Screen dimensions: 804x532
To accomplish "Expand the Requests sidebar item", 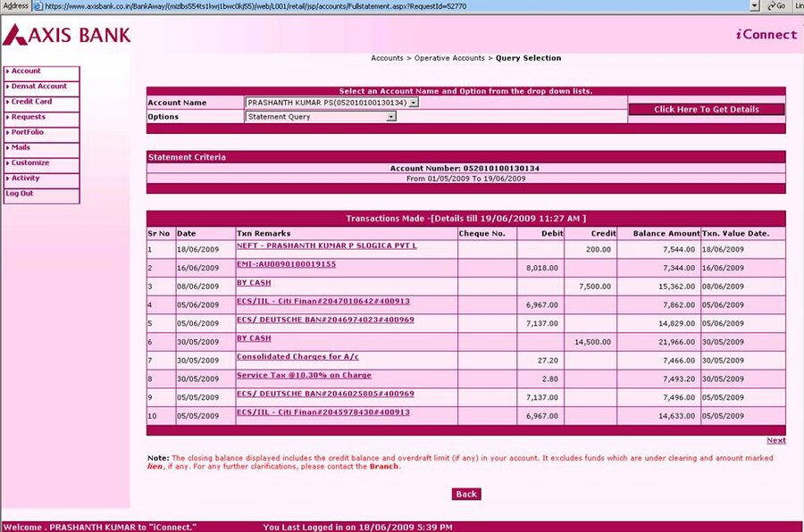I will click(x=28, y=117).
